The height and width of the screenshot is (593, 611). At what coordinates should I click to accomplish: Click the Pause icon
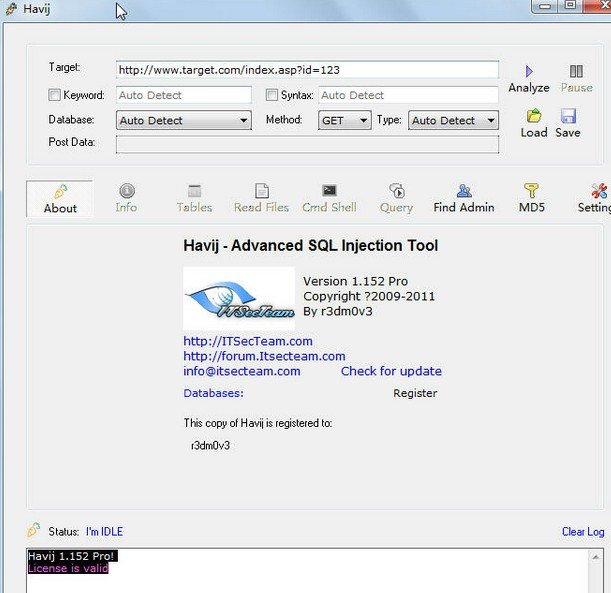click(576, 71)
